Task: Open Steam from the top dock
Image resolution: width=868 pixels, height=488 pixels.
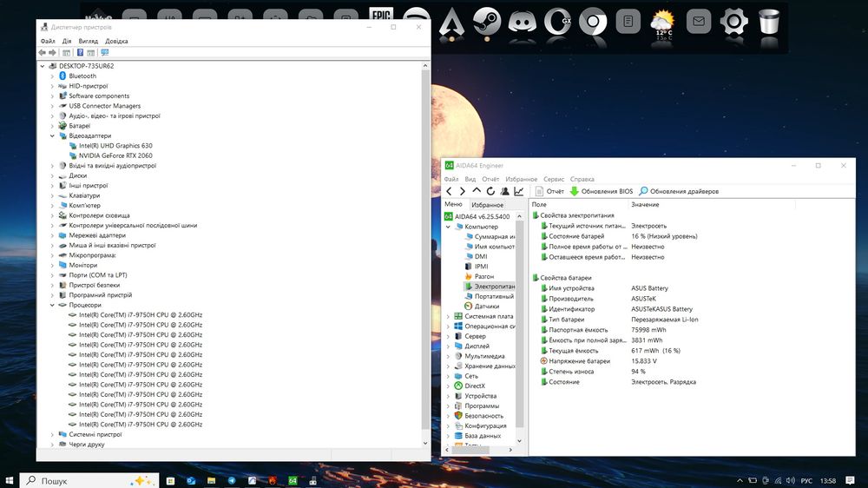Action: coord(486,21)
